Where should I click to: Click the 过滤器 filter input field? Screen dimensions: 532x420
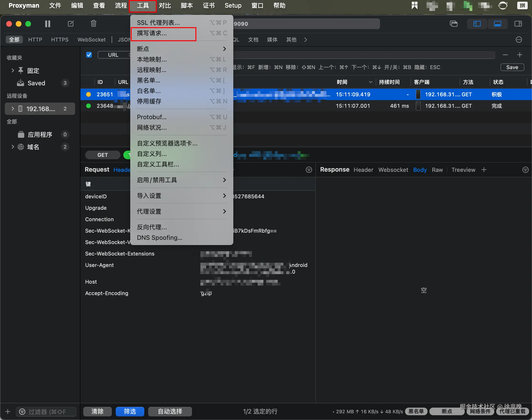click(x=47, y=412)
